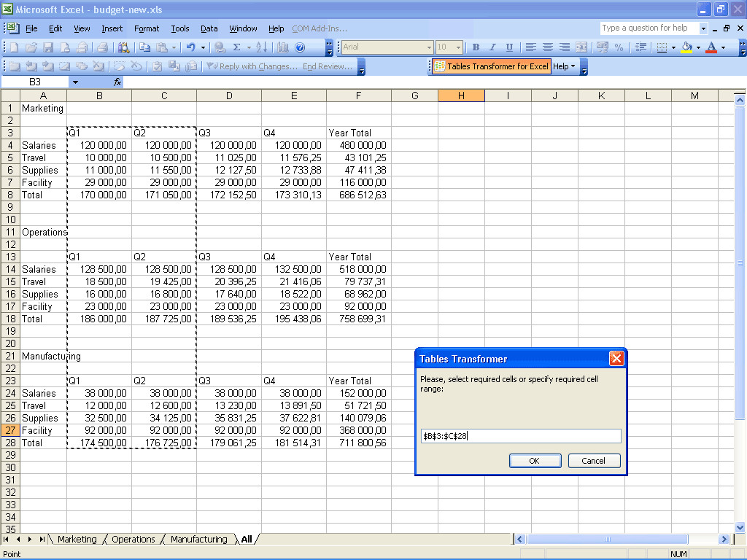747x560 pixels.
Task: Launch Tables Transformer for Excel button
Action: pos(492,66)
